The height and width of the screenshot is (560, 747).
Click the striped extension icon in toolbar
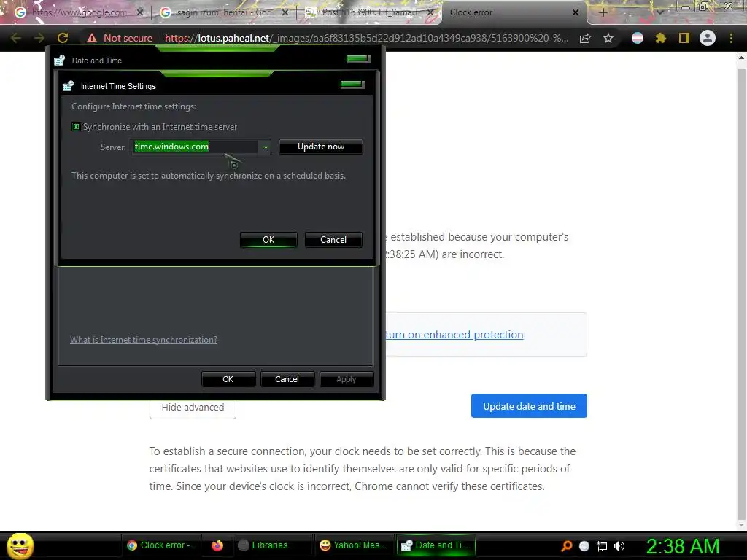638,38
